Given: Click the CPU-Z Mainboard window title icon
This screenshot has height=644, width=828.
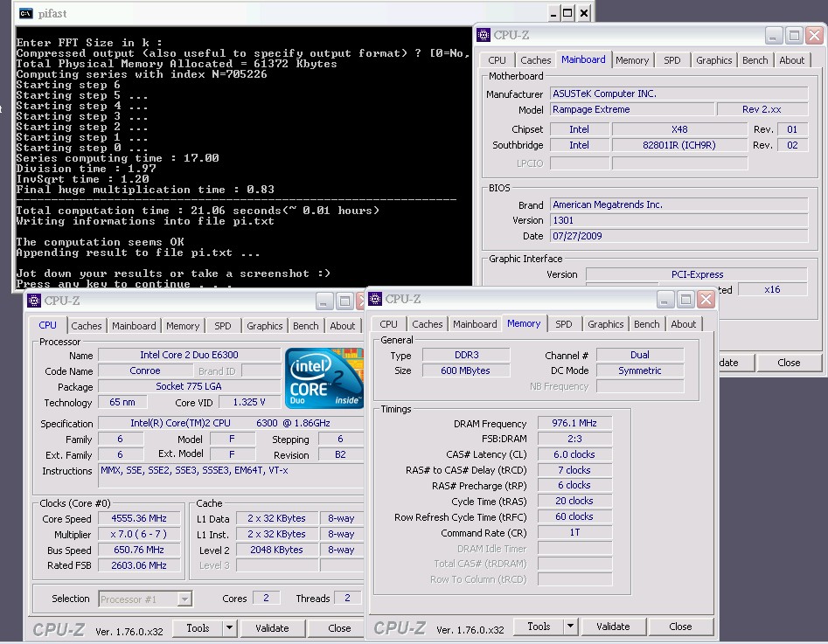Looking at the screenshot, I should 484,35.
